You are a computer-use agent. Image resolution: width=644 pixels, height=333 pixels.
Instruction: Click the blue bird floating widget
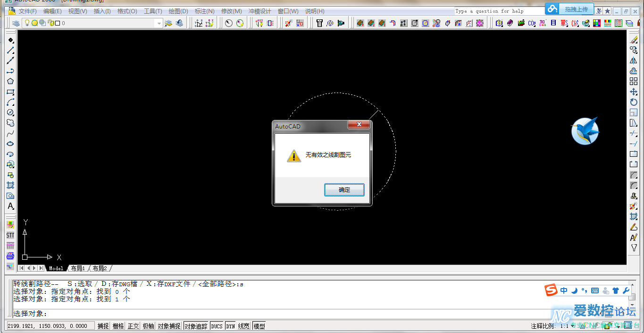pyautogui.click(x=585, y=131)
